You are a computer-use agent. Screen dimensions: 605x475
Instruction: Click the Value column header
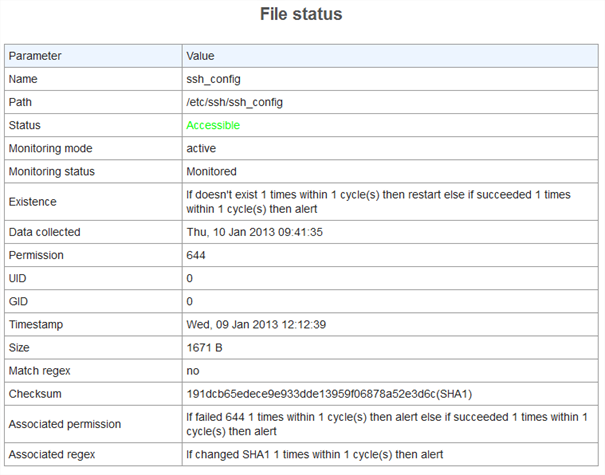coord(201,56)
